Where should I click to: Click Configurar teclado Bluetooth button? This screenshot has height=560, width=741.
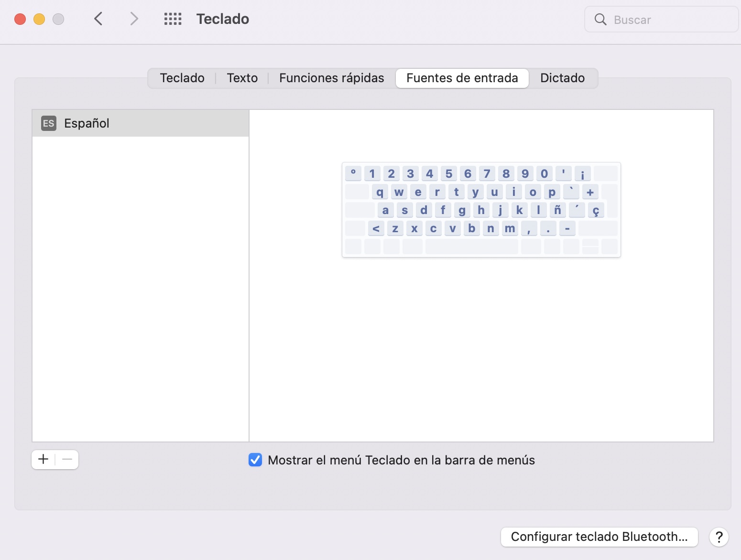point(599,537)
